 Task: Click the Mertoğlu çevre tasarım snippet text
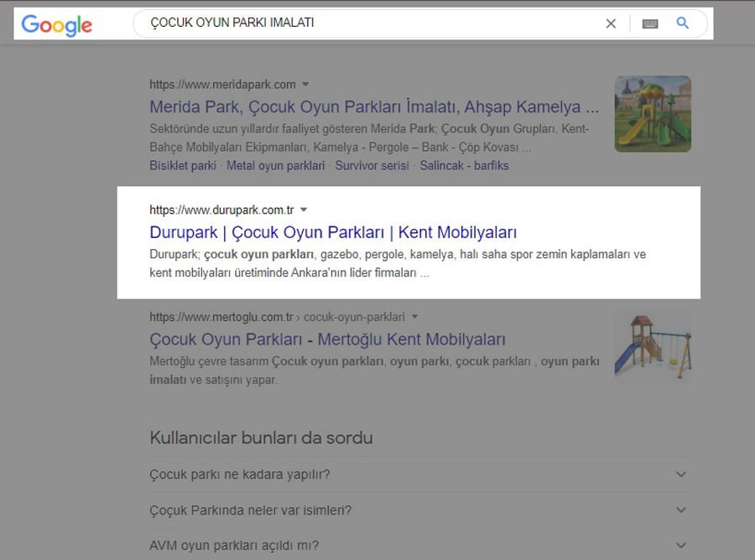pos(374,371)
